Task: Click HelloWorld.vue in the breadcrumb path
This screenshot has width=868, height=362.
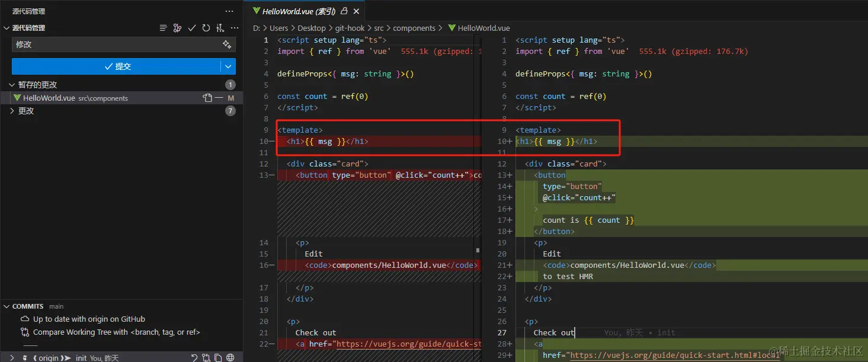Action: click(483, 28)
